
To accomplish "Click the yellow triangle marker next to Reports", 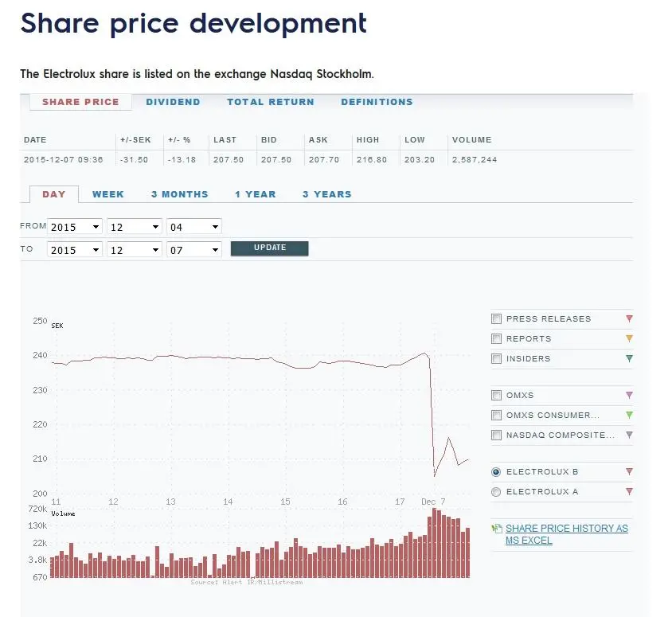I will tap(629, 338).
